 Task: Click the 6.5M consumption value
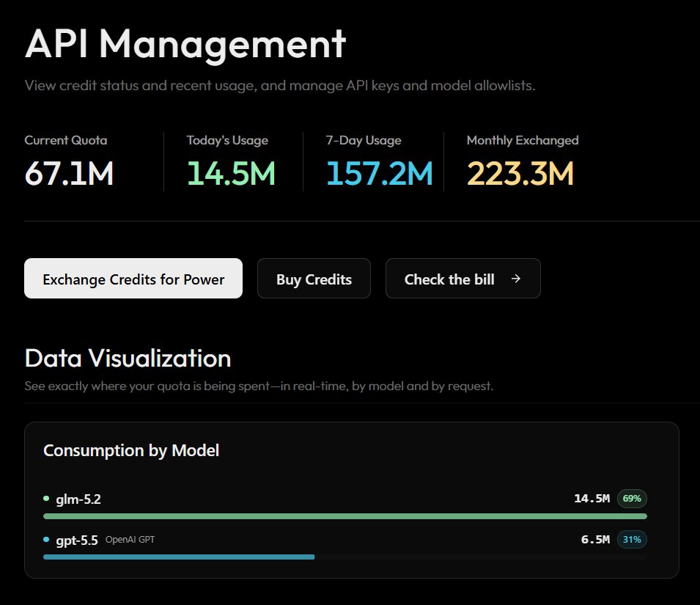[x=595, y=539]
